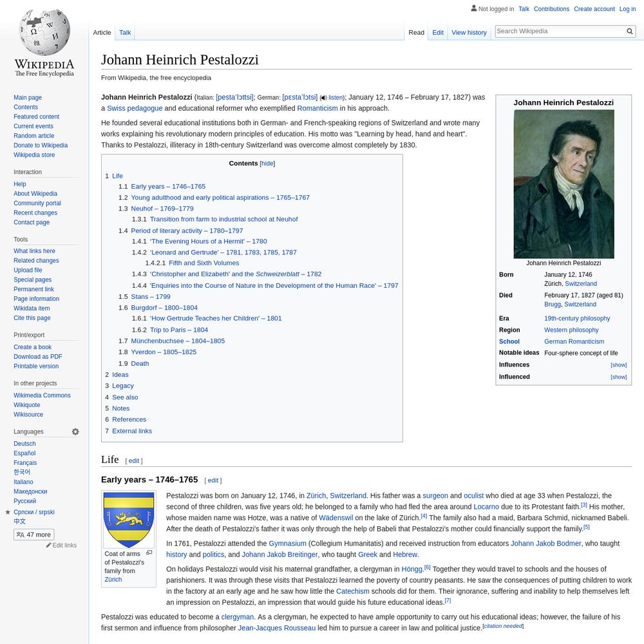Open the Printable version link
This screenshot has width=644, height=644.
click(36, 366)
